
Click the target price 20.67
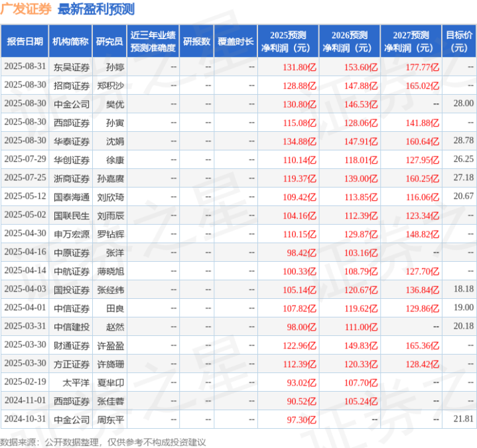point(463,196)
